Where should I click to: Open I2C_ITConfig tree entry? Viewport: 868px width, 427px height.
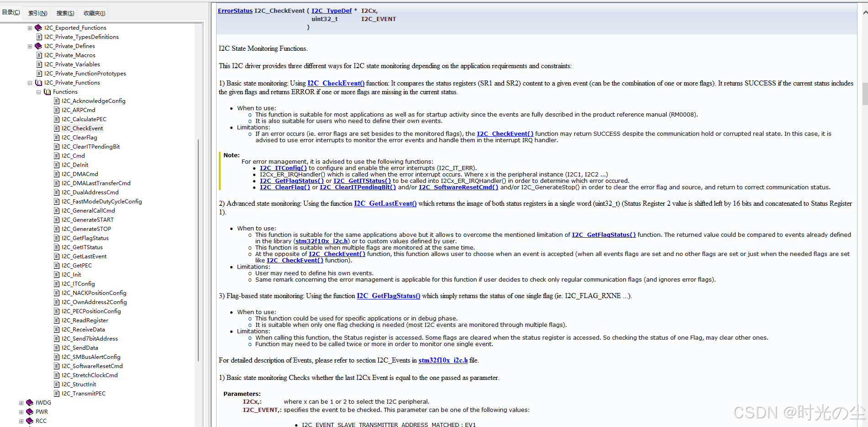click(78, 284)
